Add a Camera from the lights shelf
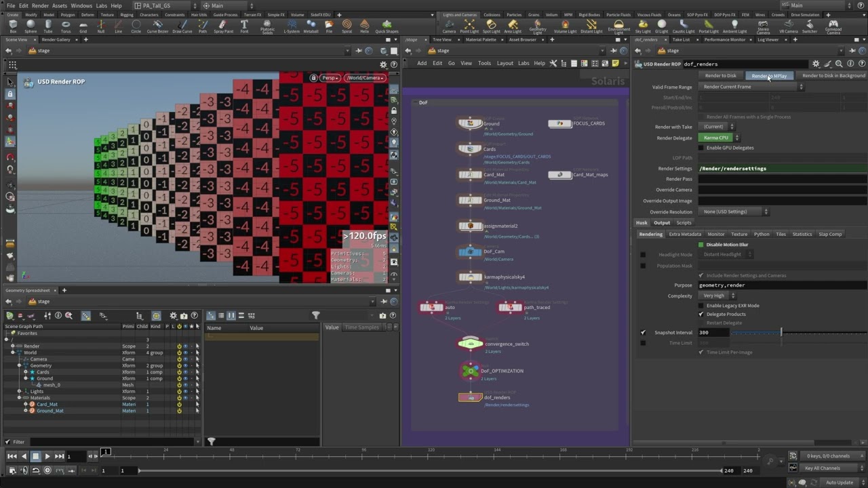Viewport: 868px width, 488px height. pyautogui.click(x=449, y=26)
